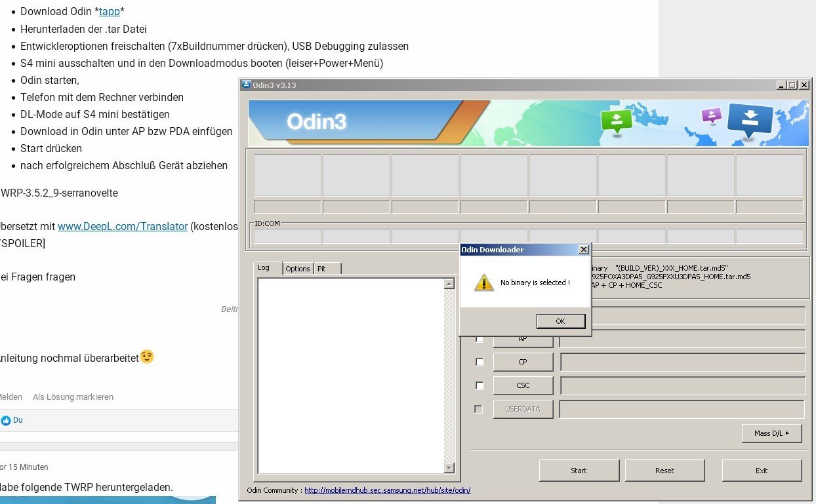The image size is (816, 504).
Task: Click the Start button in Odin3
Action: pyautogui.click(x=579, y=471)
